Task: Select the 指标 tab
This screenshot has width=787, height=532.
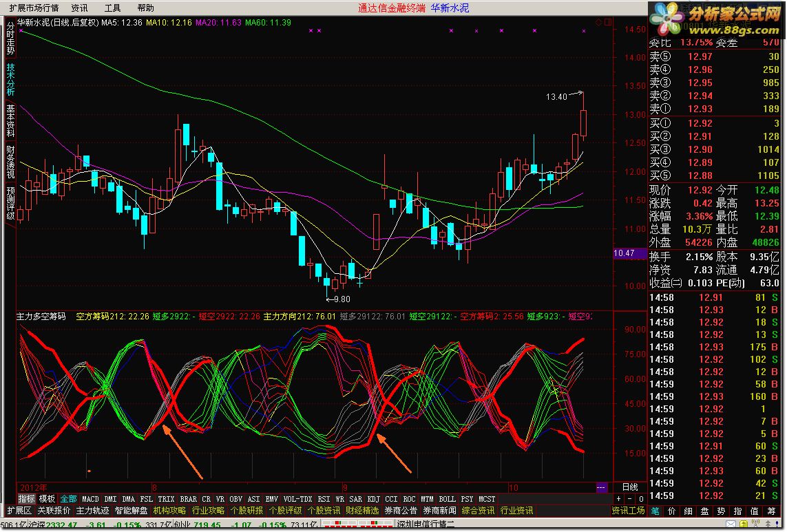Action: click(x=27, y=499)
